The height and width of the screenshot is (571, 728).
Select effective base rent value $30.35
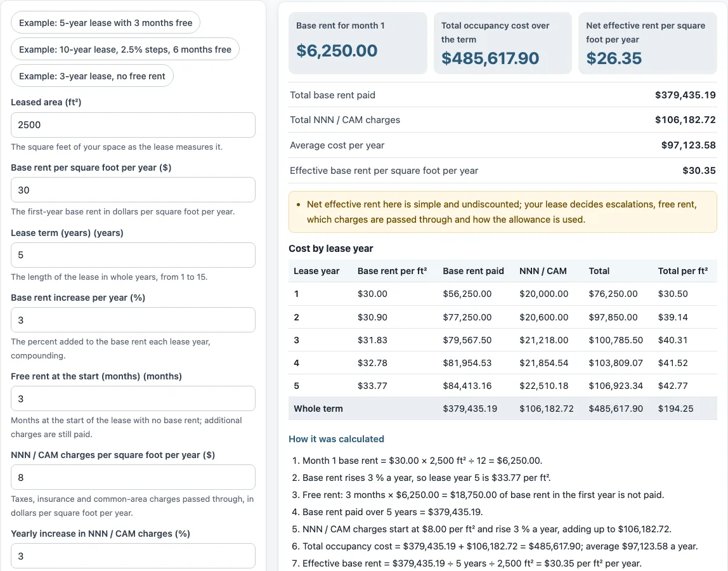click(x=699, y=171)
